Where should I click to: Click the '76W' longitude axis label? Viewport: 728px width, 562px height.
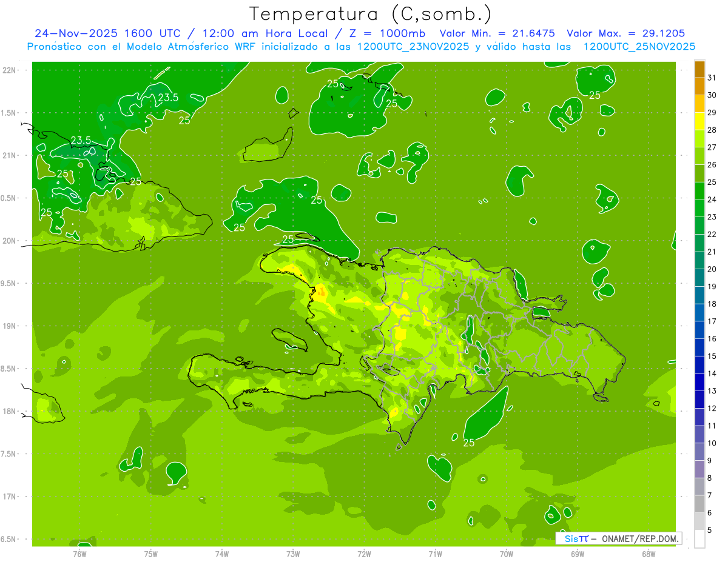pos(80,554)
